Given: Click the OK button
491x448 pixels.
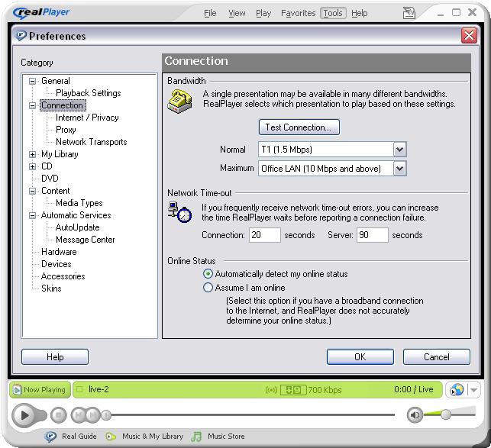Looking at the screenshot, I should click(360, 357).
